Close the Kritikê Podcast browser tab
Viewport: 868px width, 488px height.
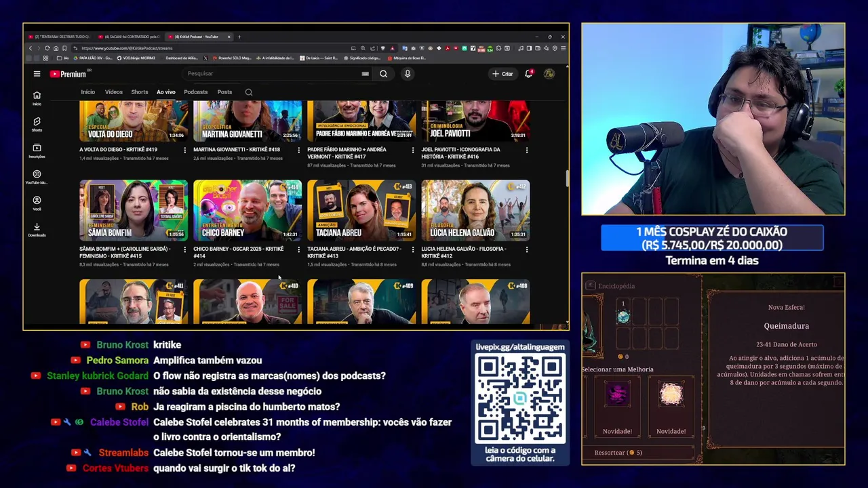[229, 37]
